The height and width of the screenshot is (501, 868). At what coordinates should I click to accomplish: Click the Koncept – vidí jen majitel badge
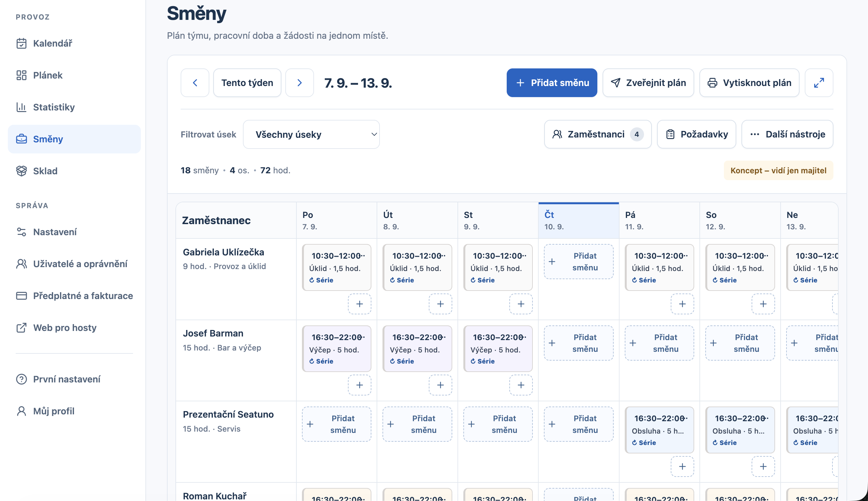tap(778, 170)
